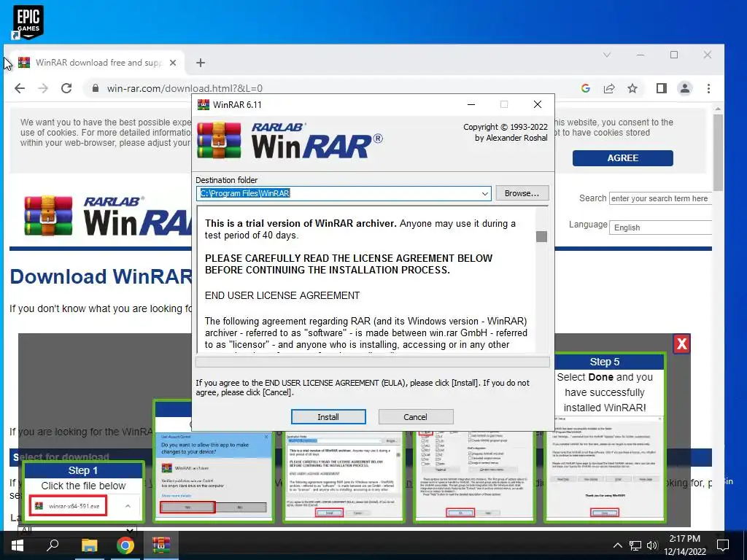The height and width of the screenshot is (560, 747).
Task: Go back in Chrome browser
Action: click(x=20, y=88)
